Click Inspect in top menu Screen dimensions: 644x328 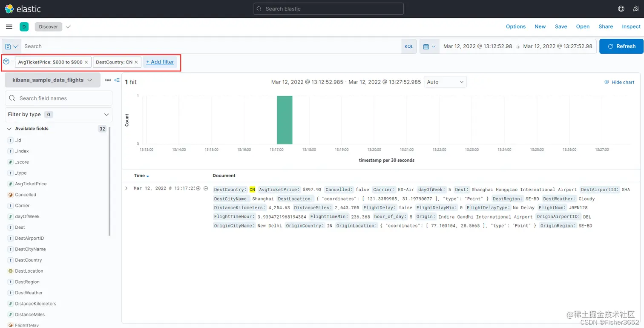click(631, 26)
